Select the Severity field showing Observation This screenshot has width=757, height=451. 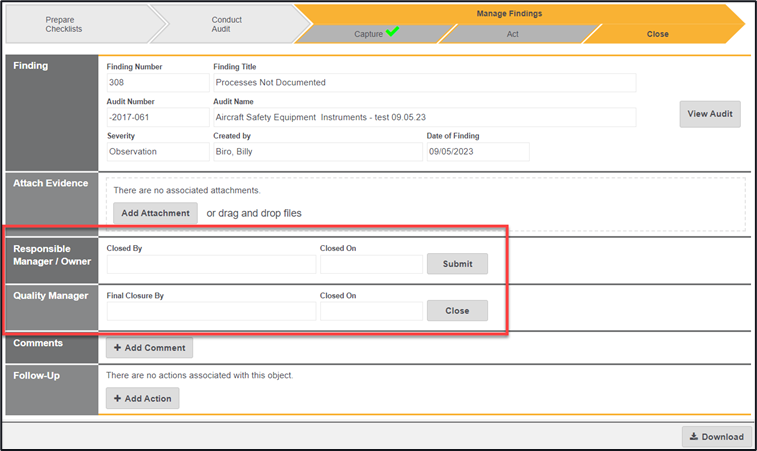point(157,152)
